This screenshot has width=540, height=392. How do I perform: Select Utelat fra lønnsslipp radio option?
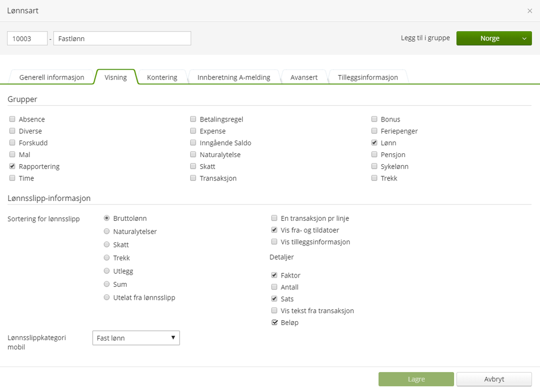107,298
